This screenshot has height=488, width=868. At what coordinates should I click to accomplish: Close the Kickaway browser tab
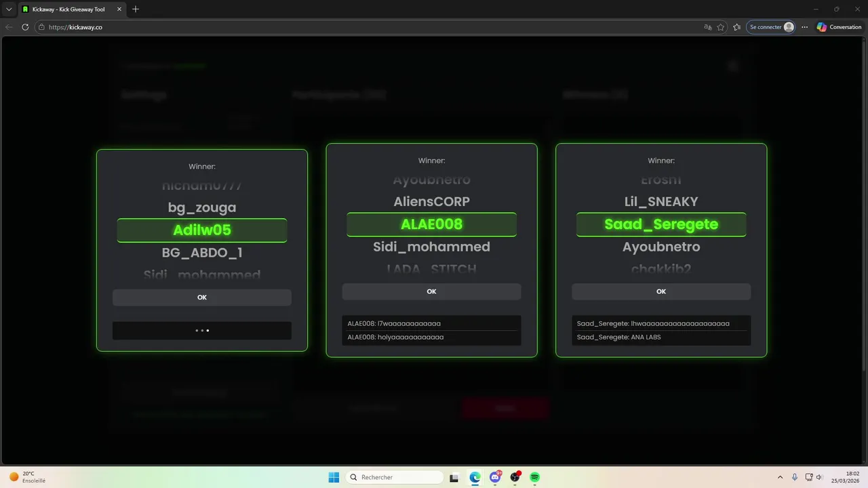tap(119, 9)
